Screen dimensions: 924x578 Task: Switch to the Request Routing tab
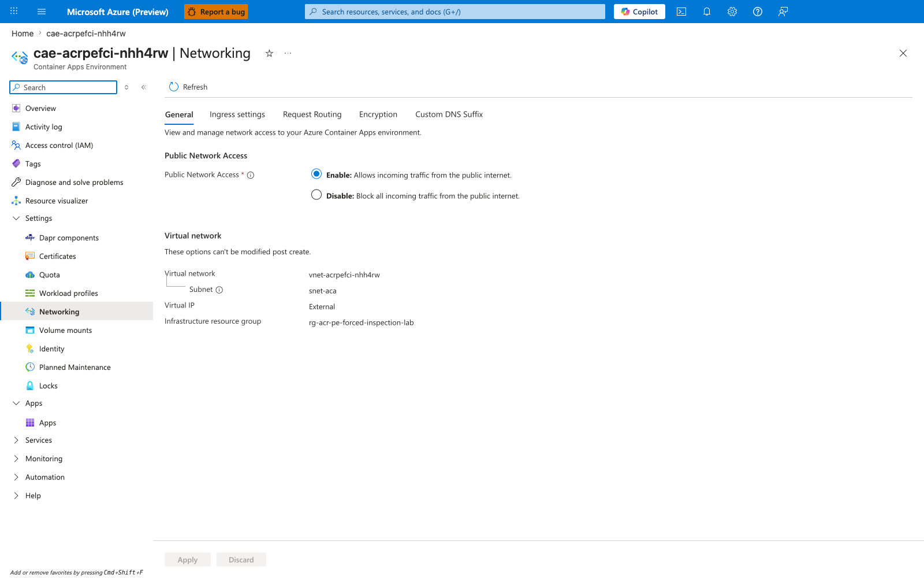pos(312,114)
